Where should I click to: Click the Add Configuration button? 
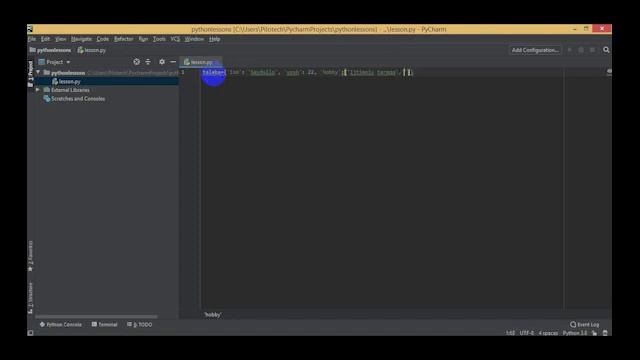coord(535,50)
